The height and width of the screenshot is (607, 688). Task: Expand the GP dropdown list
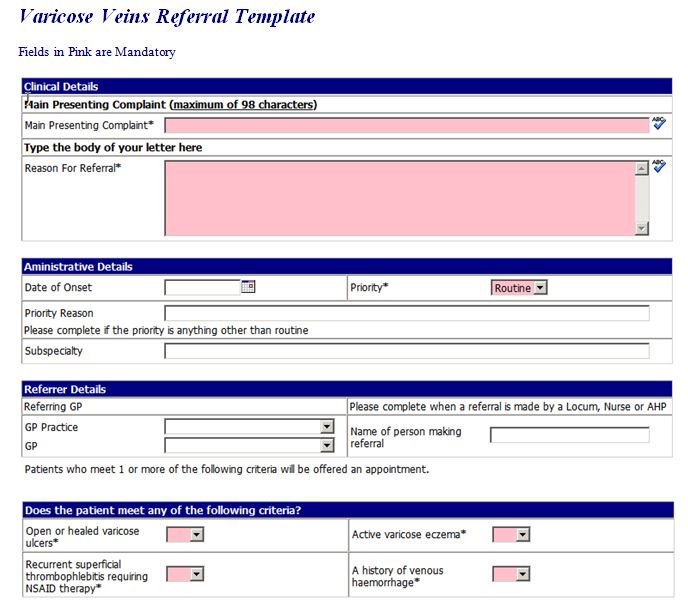(249, 445)
